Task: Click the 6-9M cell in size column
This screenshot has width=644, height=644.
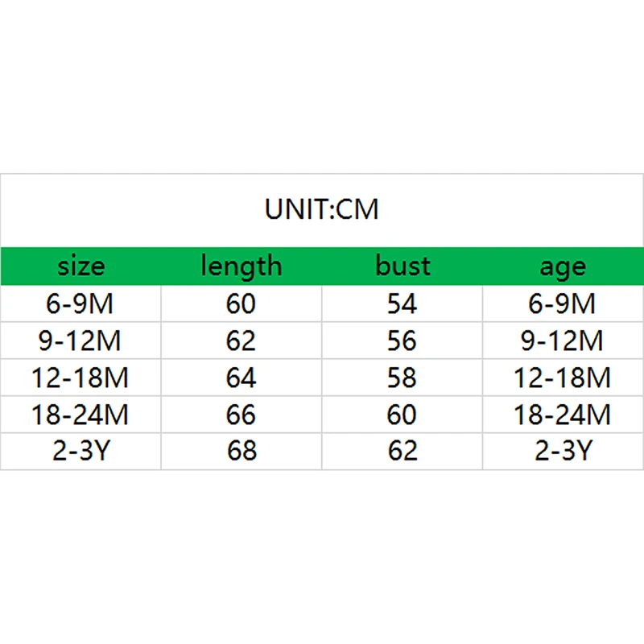Action: coord(80,304)
